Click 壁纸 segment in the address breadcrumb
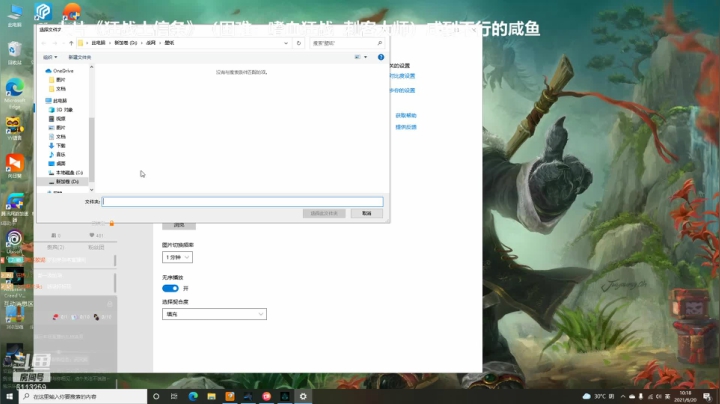The width and height of the screenshot is (720, 404). [x=169, y=43]
